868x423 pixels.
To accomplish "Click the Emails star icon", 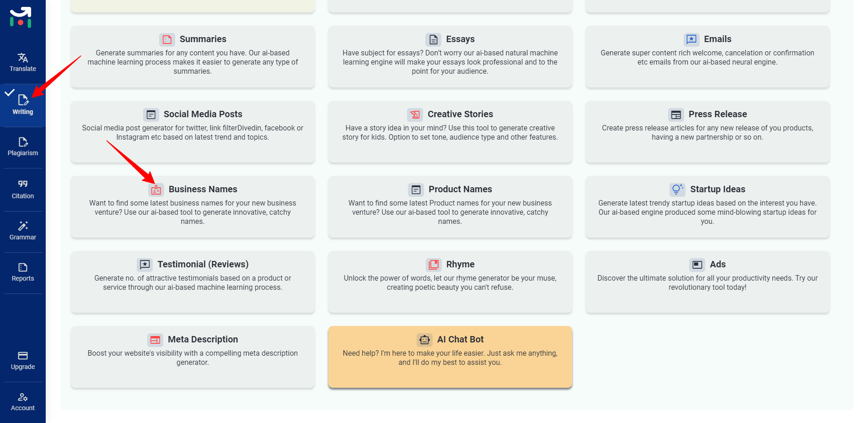I will coord(691,39).
